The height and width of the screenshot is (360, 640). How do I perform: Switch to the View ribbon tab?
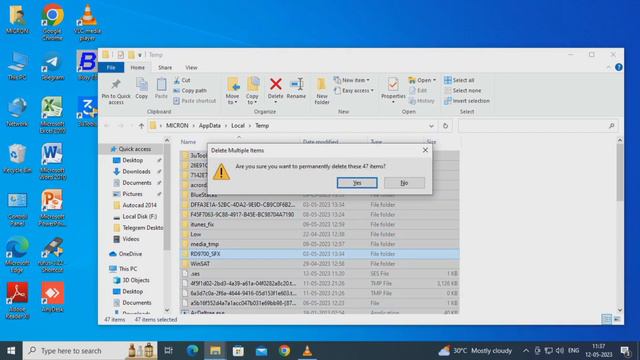pos(191,67)
